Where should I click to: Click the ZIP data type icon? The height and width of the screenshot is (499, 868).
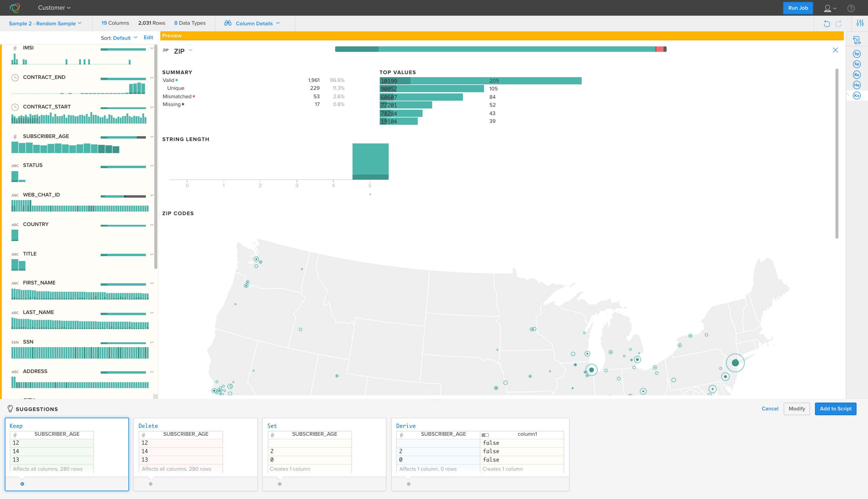tap(165, 50)
